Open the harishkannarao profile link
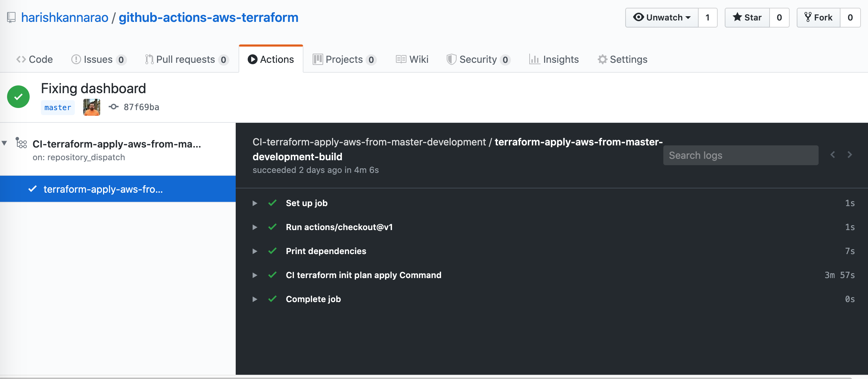This screenshot has height=379, width=868. (65, 17)
